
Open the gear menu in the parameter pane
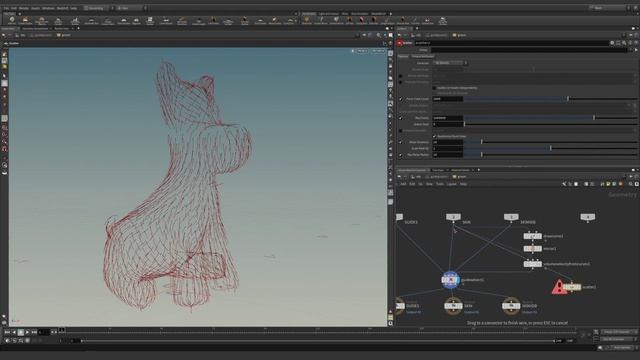point(612,43)
